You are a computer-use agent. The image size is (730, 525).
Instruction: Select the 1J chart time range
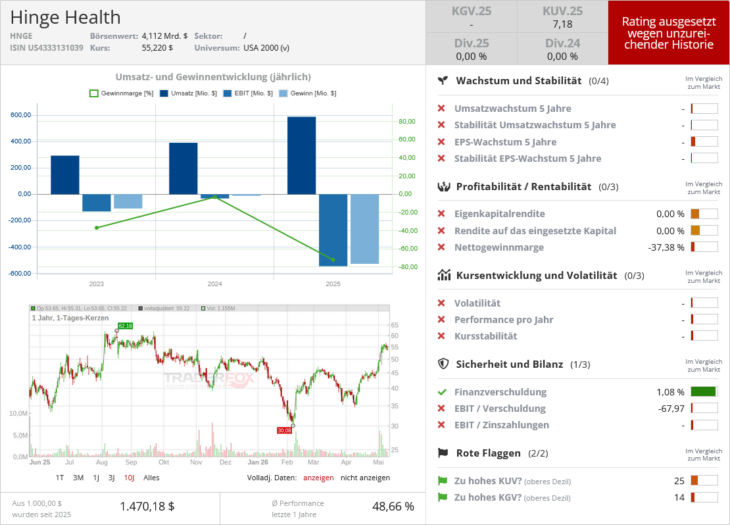point(96,478)
